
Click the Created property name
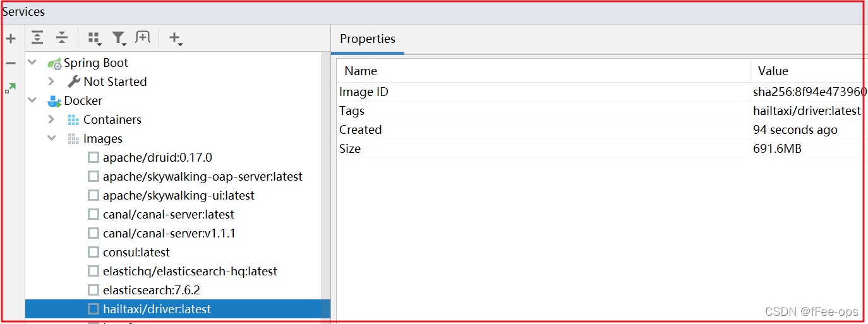click(x=361, y=129)
